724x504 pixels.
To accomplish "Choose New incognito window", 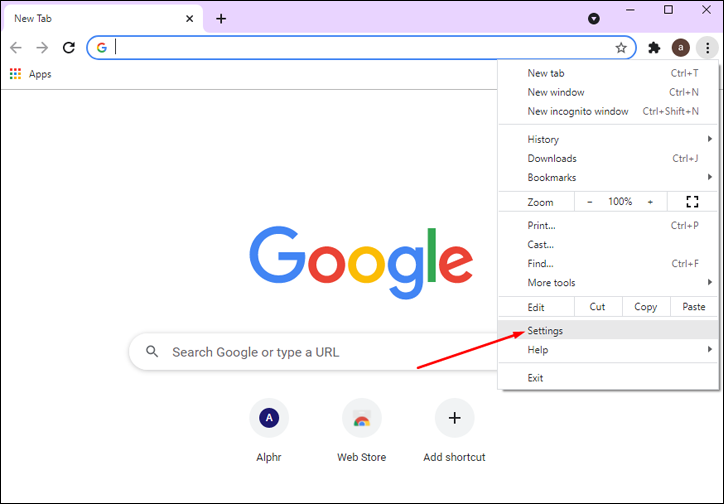I will click(x=609, y=111).
